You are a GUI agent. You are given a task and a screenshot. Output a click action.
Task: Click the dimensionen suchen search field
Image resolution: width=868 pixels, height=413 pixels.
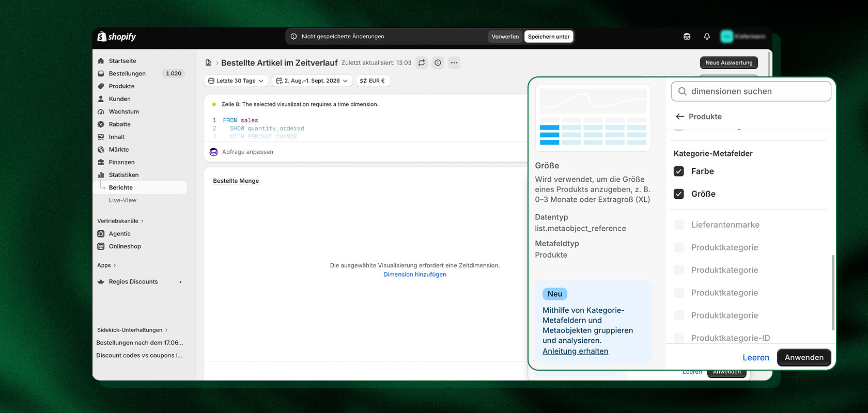pos(751,91)
